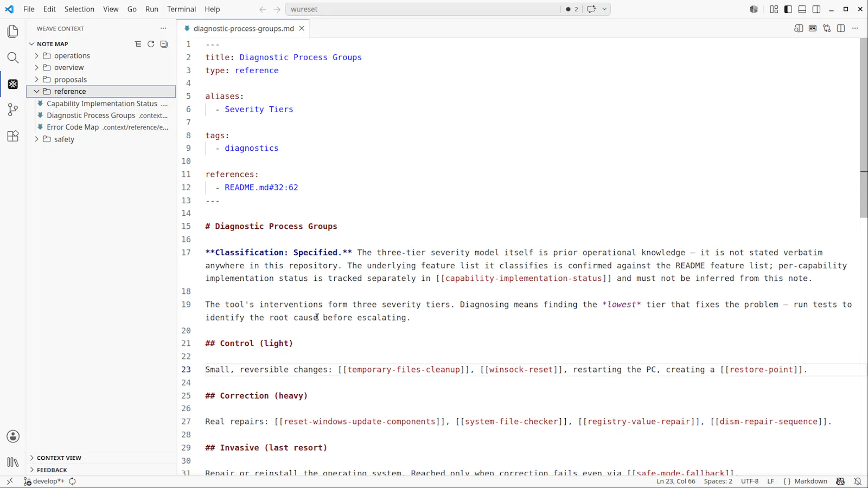Toggle the primary side bar visibility
Screen dimensions: 868x488
(x=788, y=9)
